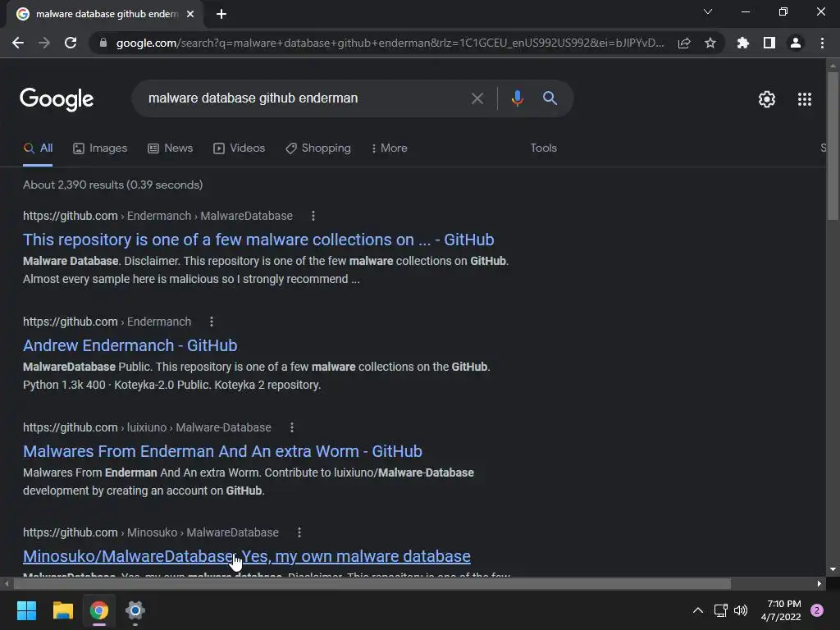The image size is (840, 630).
Task: Open options for the Minosuko MalwareDatabase result
Action: (x=299, y=532)
